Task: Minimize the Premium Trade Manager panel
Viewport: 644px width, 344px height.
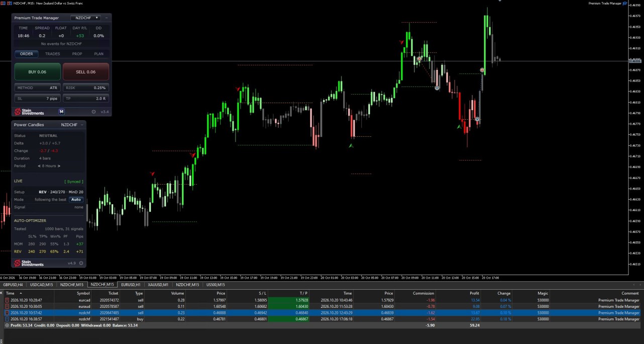Action: point(106,18)
